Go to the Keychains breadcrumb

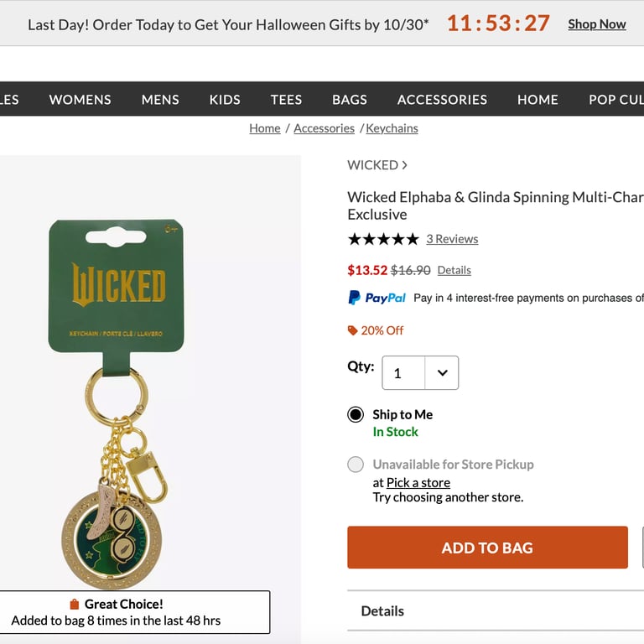392,128
